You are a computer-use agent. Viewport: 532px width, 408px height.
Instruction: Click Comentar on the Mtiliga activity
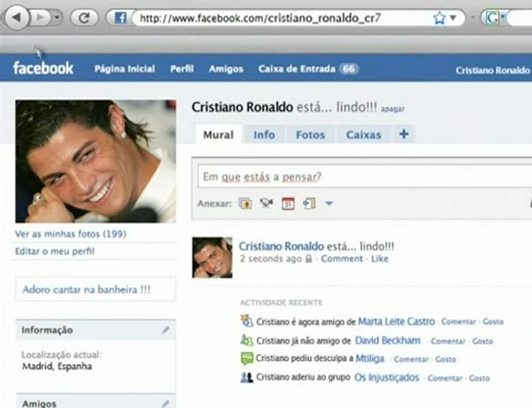point(411,359)
